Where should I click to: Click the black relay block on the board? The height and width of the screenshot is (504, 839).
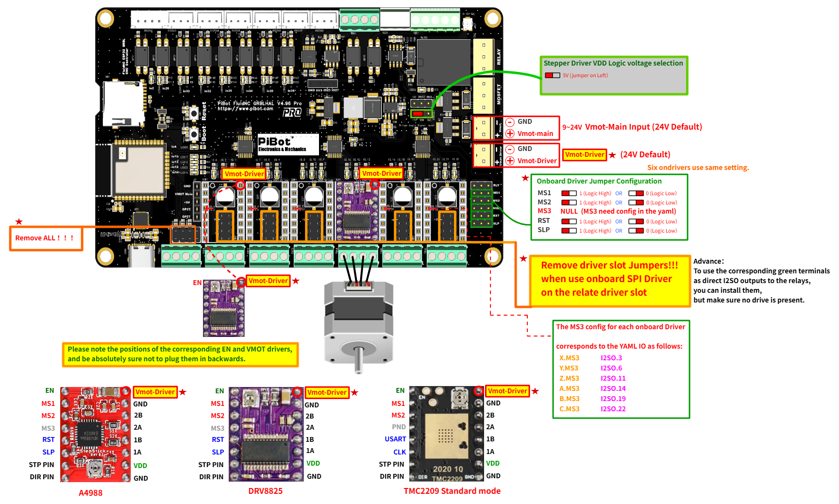444,62
